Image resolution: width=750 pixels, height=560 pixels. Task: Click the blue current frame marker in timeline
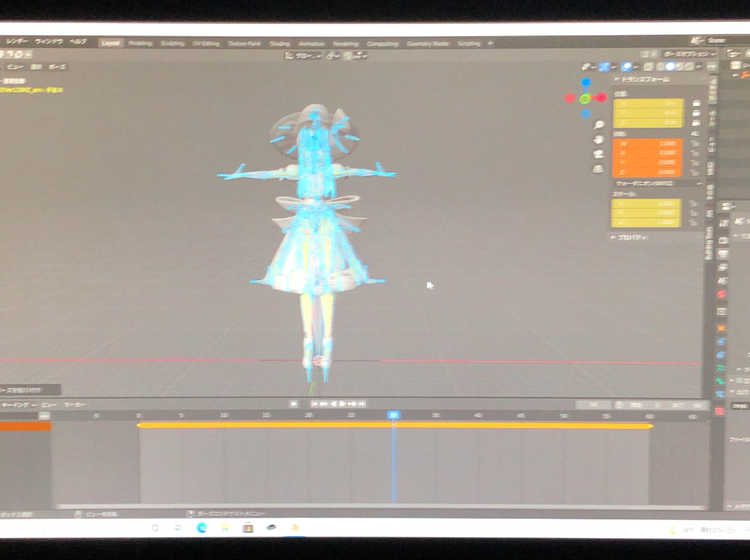click(393, 415)
